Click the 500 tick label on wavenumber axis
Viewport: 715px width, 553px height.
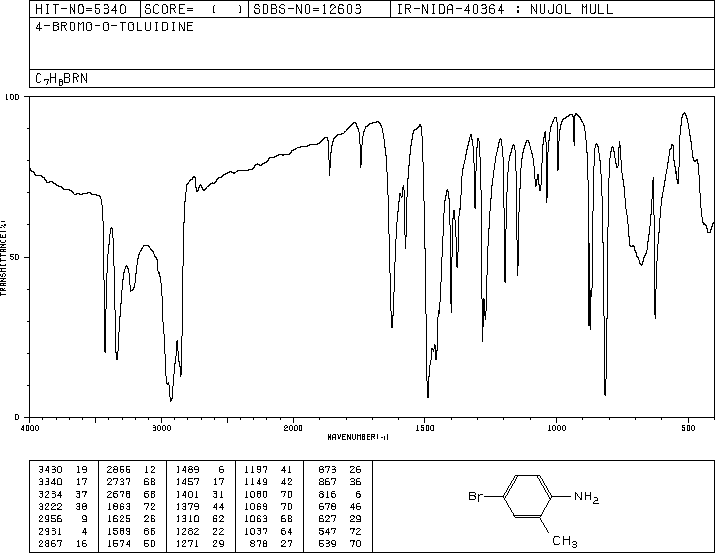688,428
